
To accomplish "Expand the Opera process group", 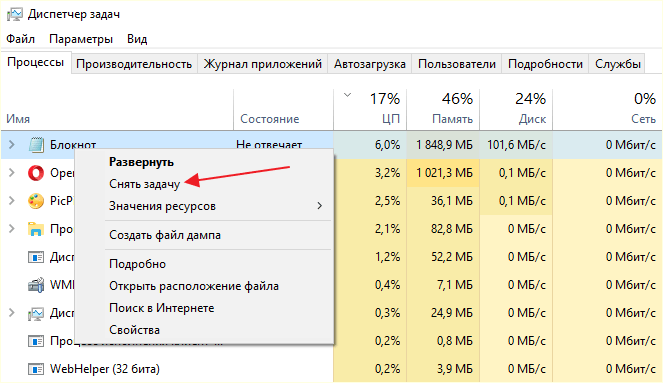I will 12,173.
